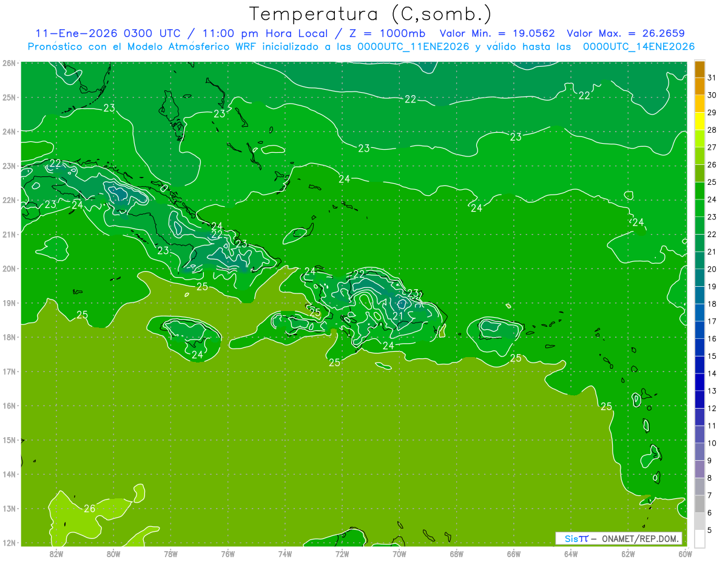This screenshot has height=562, width=728.
Task: Click the blue color bar segment between 16 and 17
Action: coord(699,330)
